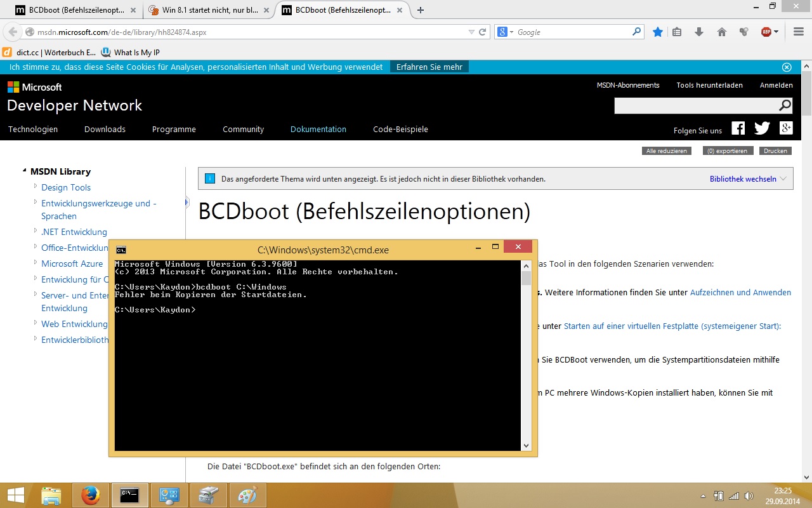Open the Twitter follow icon
Screen dimensions: 812x508
(x=762, y=128)
